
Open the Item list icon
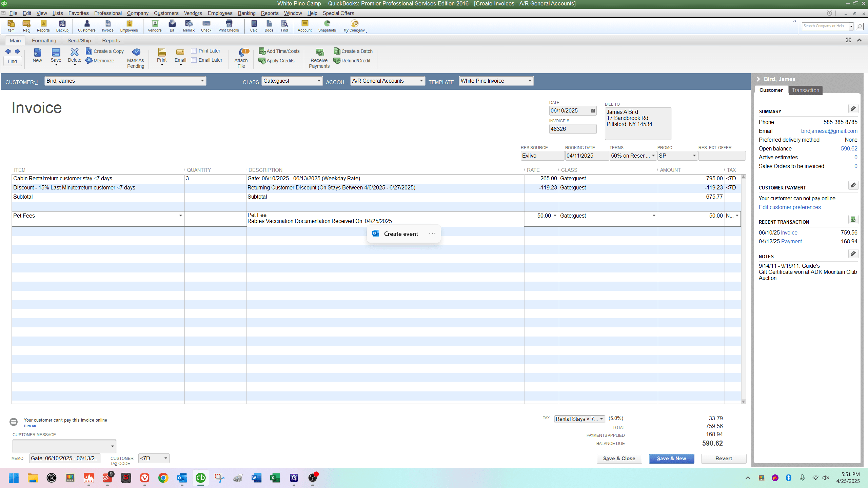[11, 26]
